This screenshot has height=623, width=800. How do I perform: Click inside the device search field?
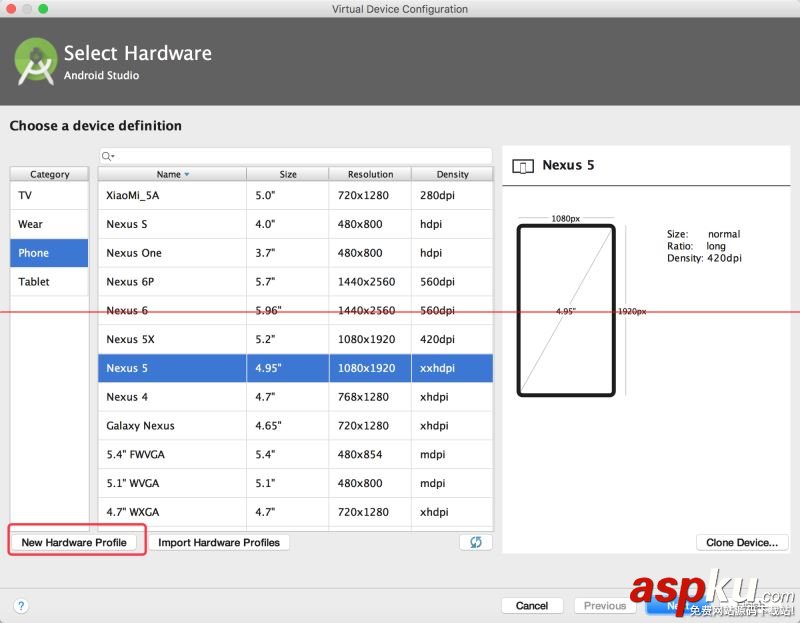click(296, 156)
